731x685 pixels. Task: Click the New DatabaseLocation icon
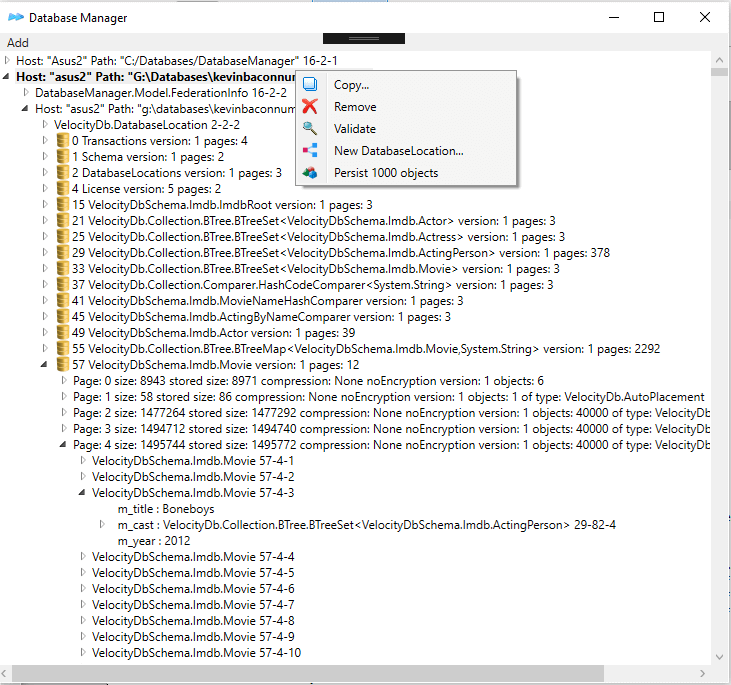[310, 151]
